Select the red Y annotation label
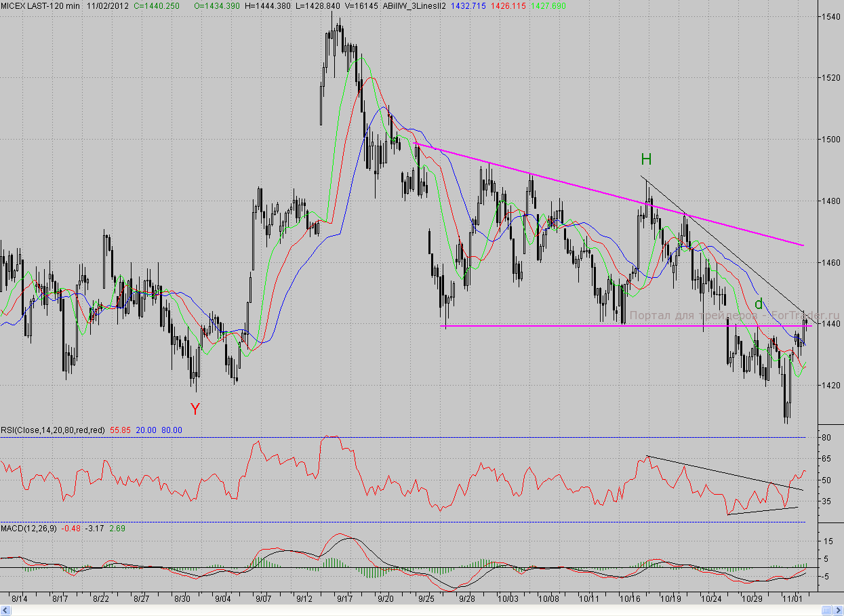Image resolution: width=844 pixels, height=616 pixels. pos(195,409)
